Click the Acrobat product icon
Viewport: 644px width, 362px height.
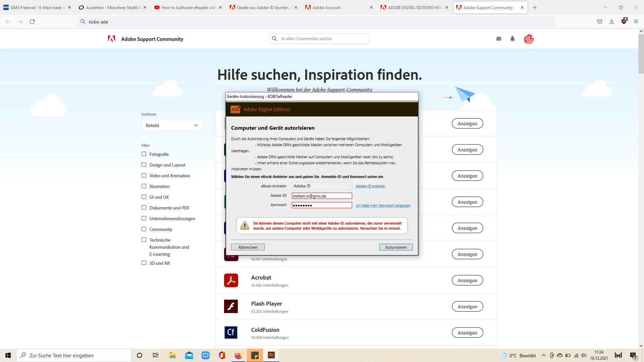click(231, 281)
